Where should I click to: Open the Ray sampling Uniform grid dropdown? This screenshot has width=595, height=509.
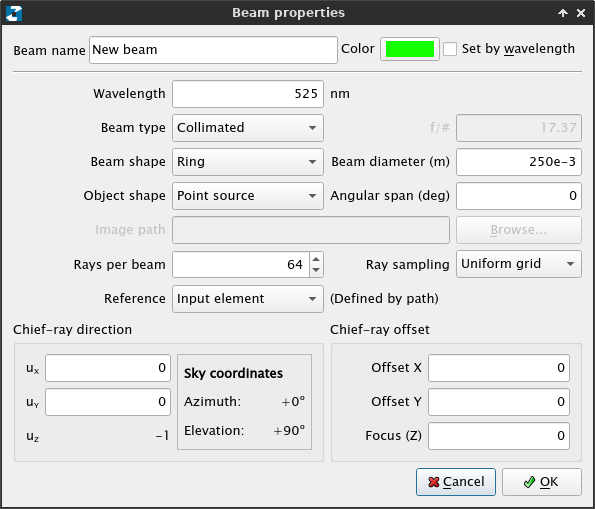pyautogui.click(x=519, y=264)
